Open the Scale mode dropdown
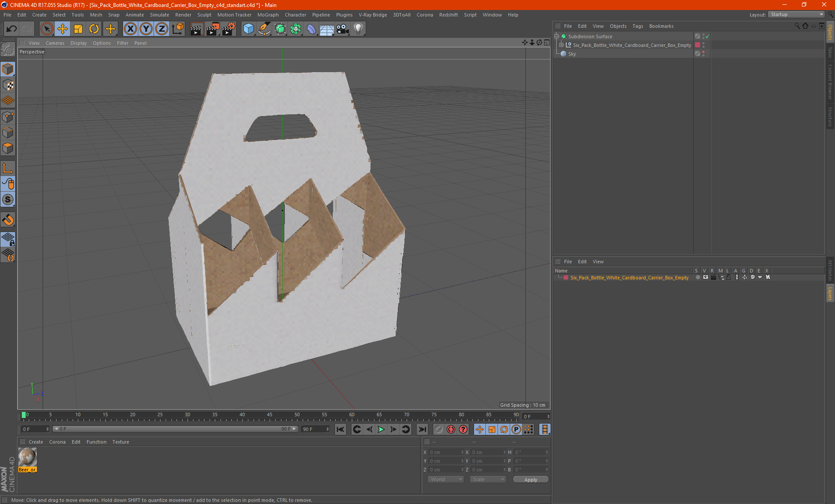This screenshot has height=504, width=835. (488, 479)
